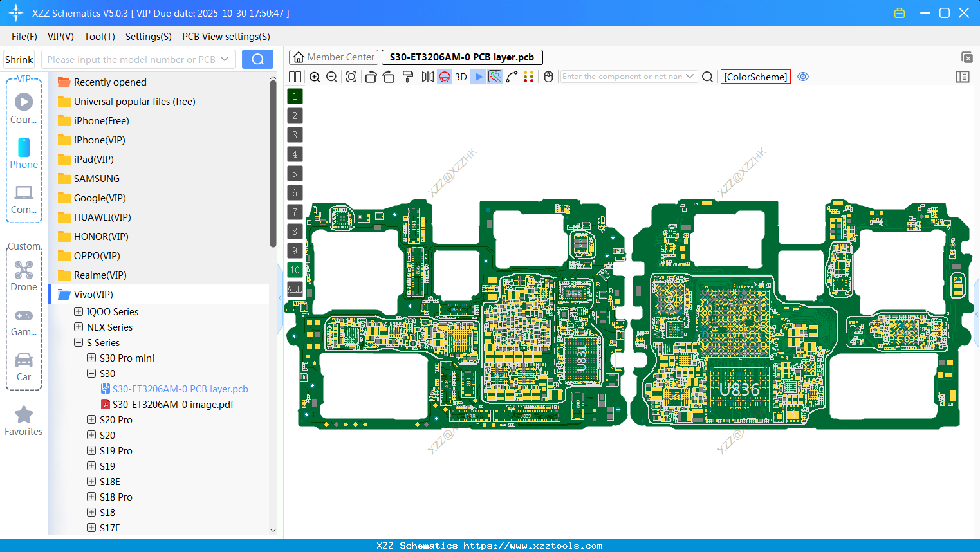Click the fit-to-screen view icon
980x552 pixels.
pos(351,77)
